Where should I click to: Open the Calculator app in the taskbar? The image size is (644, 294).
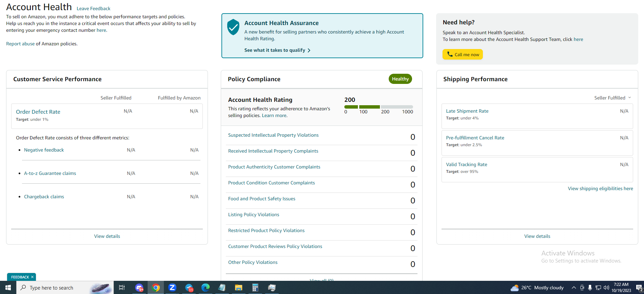click(x=255, y=288)
